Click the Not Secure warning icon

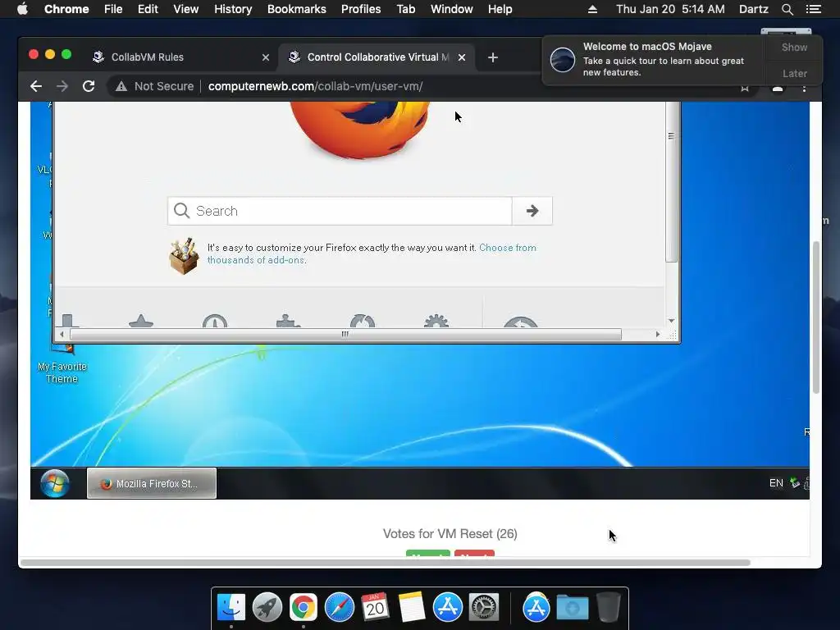(x=121, y=86)
